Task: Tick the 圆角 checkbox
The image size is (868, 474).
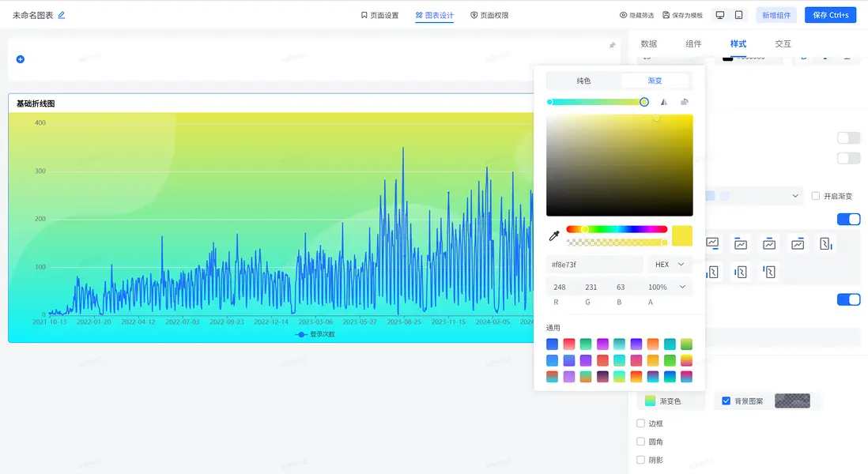Action: click(641, 442)
